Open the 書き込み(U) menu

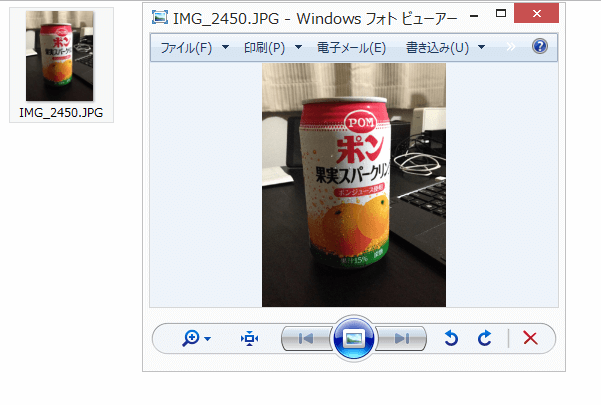437,48
